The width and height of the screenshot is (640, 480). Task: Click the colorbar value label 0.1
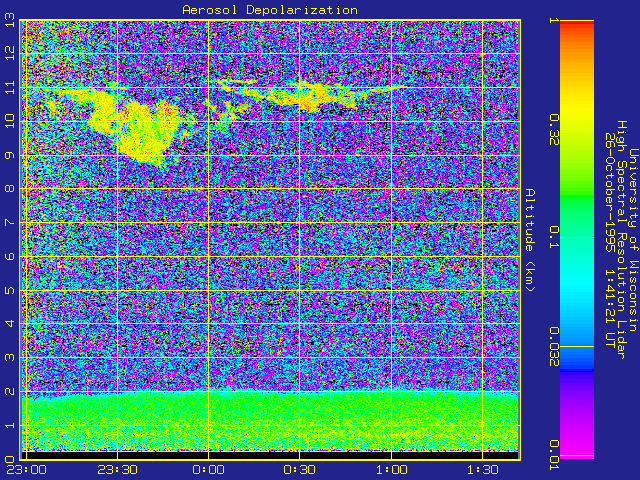point(553,237)
